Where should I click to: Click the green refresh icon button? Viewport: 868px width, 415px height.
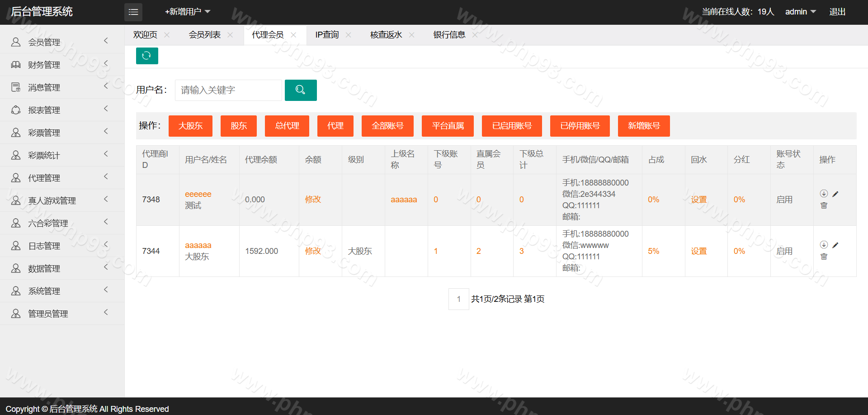coord(147,56)
